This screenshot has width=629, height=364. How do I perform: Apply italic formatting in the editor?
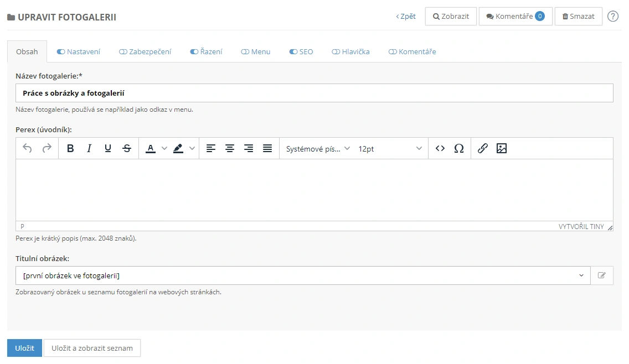pyautogui.click(x=89, y=148)
